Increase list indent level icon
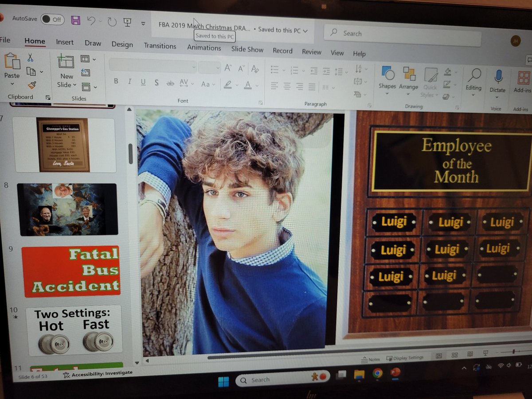532x399 pixels. [326, 71]
